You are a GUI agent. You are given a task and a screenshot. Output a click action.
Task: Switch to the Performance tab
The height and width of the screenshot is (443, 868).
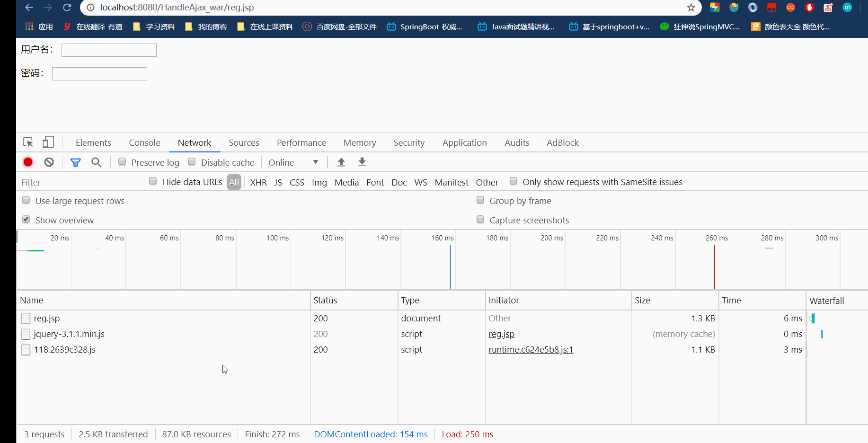[301, 143]
